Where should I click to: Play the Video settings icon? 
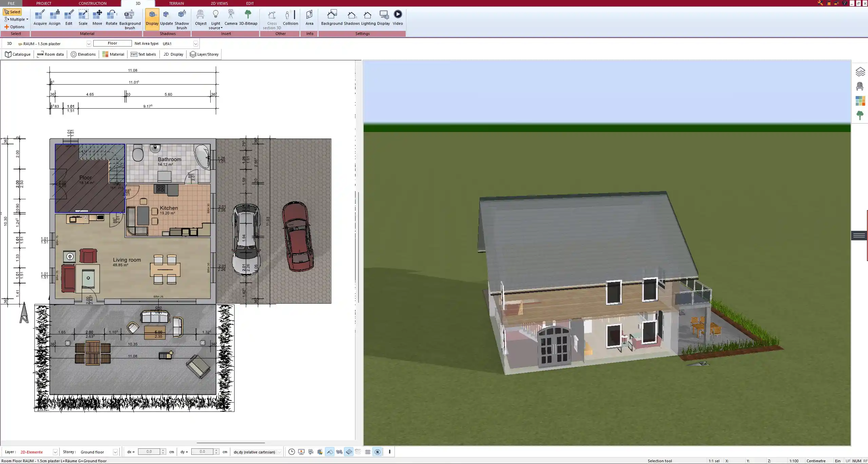pos(398,18)
